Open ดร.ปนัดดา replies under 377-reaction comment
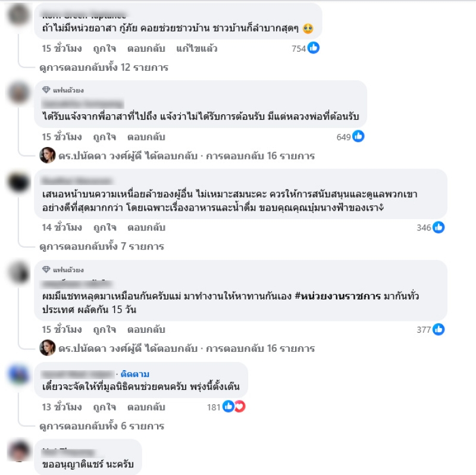The image size is (476, 475). click(186, 348)
